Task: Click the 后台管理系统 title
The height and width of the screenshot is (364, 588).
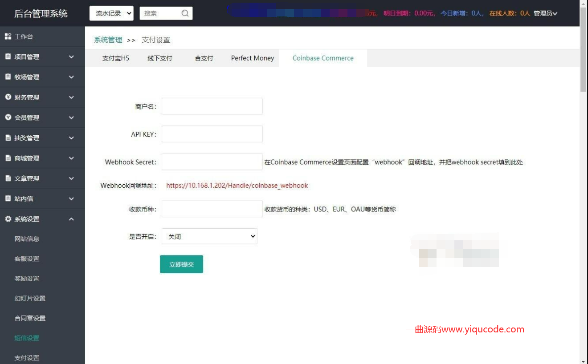Action: click(x=41, y=13)
